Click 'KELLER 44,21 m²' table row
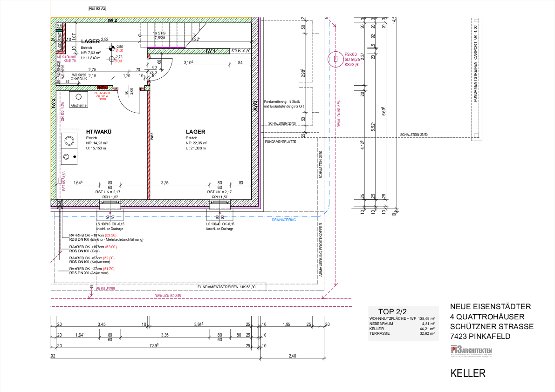Image resolution: width=555 pixels, height=392 pixels. (402, 329)
